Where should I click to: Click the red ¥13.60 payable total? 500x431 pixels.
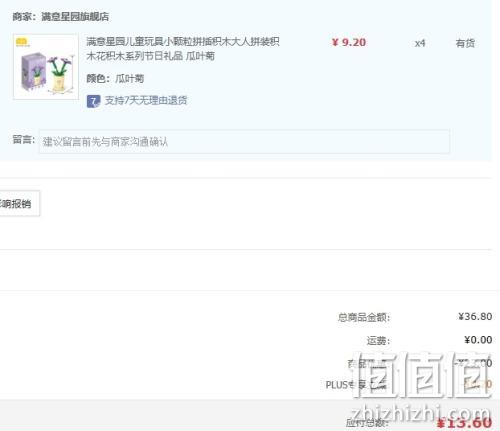point(464,423)
